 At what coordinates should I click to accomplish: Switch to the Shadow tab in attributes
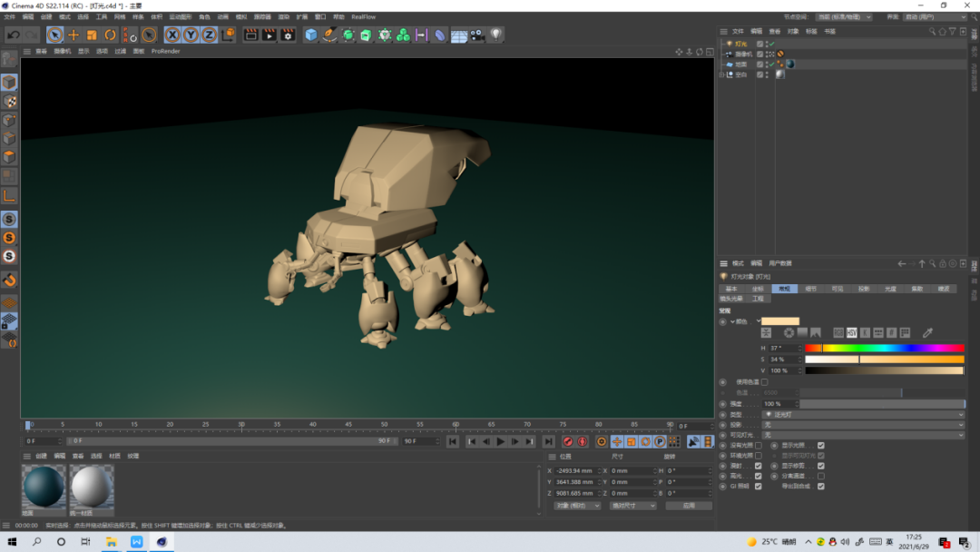pyautogui.click(x=864, y=289)
